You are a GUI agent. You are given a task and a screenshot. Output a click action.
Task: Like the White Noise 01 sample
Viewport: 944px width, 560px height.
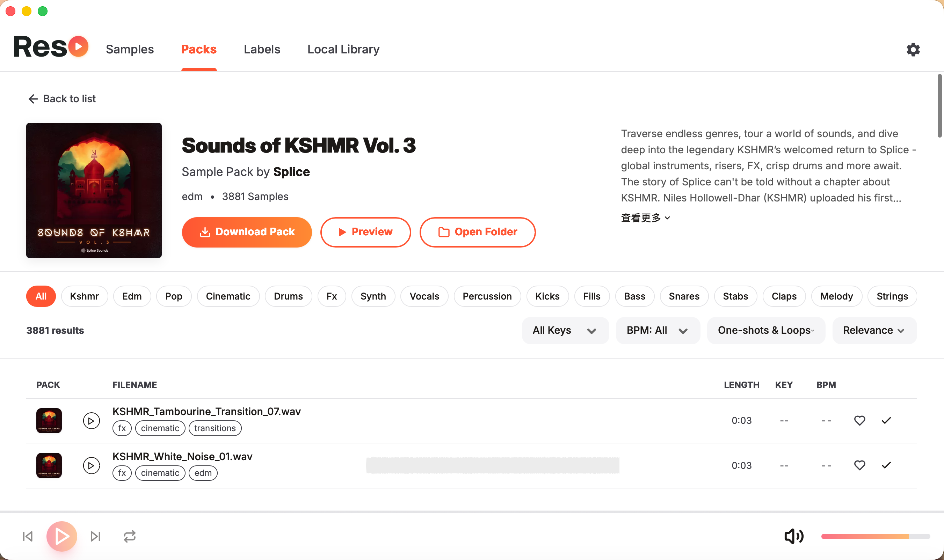pyautogui.click(x=859, y=465)
